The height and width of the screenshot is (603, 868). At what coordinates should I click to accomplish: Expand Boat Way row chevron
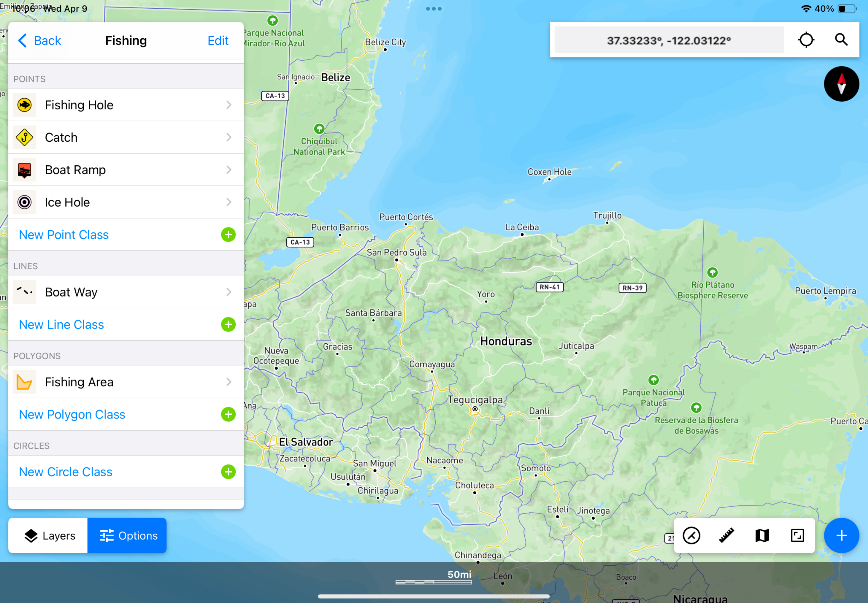(229, 292)
